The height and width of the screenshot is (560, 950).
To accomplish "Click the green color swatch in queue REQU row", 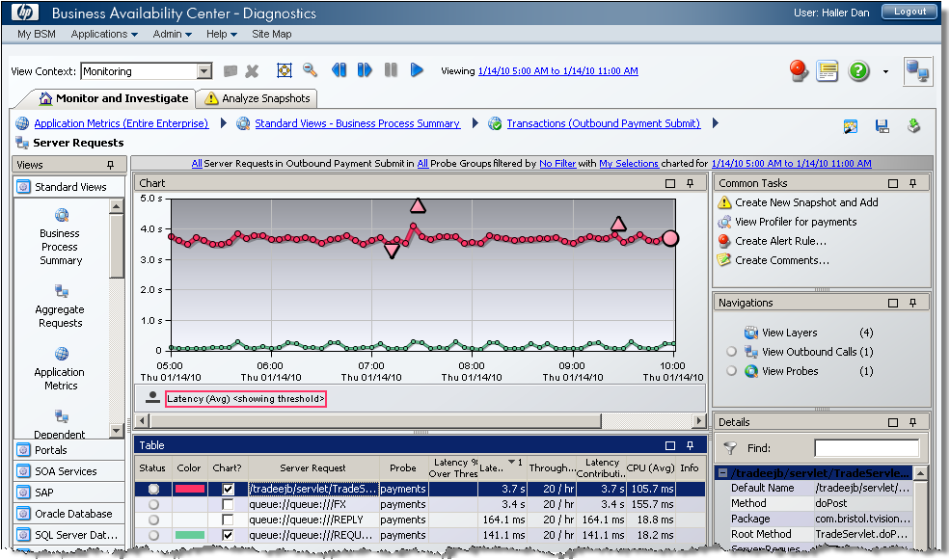I will tap(190, 535).
